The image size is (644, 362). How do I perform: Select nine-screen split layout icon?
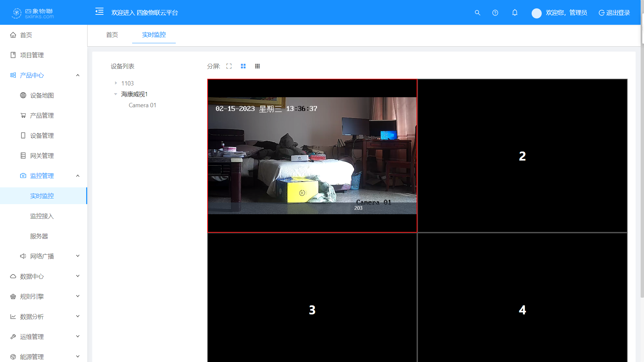(257, 66)
